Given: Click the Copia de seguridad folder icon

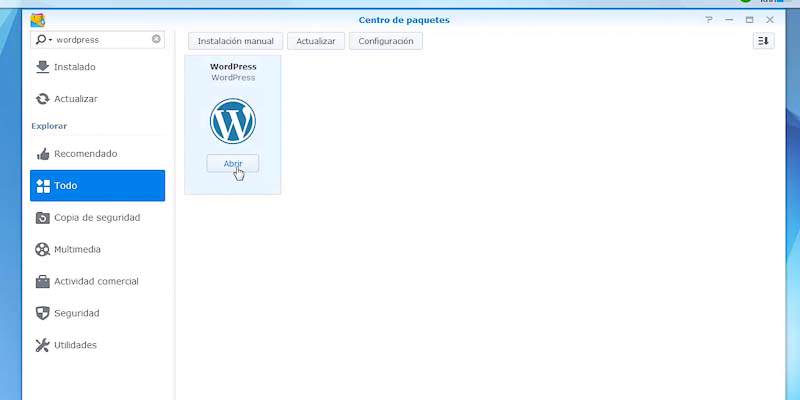Looking at the screenshot, I should click(43, 218).
